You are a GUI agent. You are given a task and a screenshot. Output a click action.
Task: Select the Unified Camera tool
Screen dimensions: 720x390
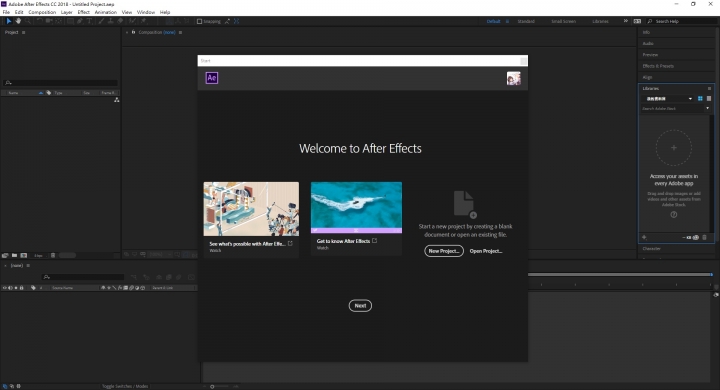click(x=49, y=21)
